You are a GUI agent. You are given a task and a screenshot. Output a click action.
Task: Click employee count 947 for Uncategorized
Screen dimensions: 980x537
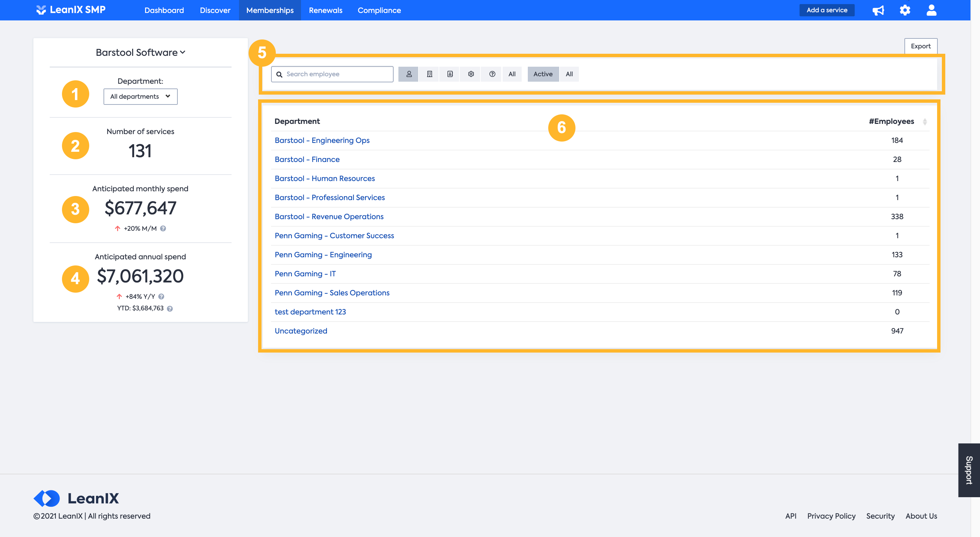click(x=897, y=331)
